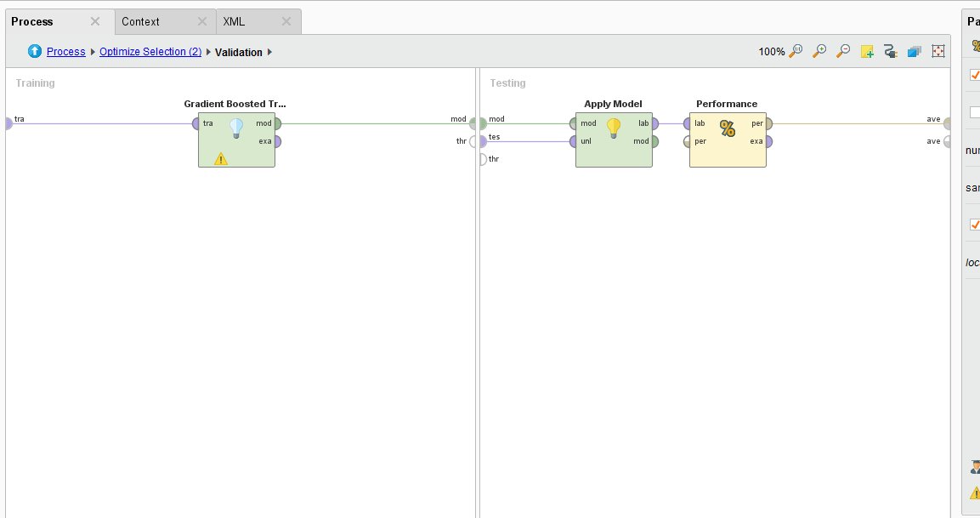Select the Performance lab input port
The image size is (980, 518).
click(x=687, y=124)
